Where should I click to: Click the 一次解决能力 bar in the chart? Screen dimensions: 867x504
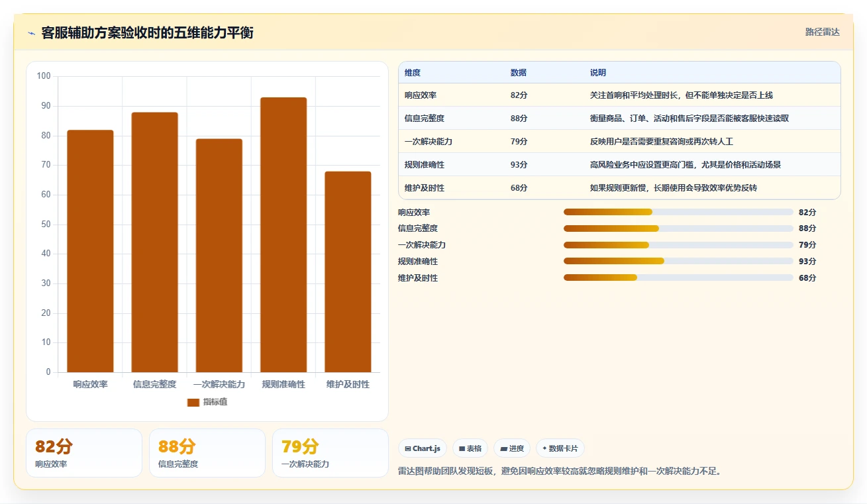click(219, 256)
